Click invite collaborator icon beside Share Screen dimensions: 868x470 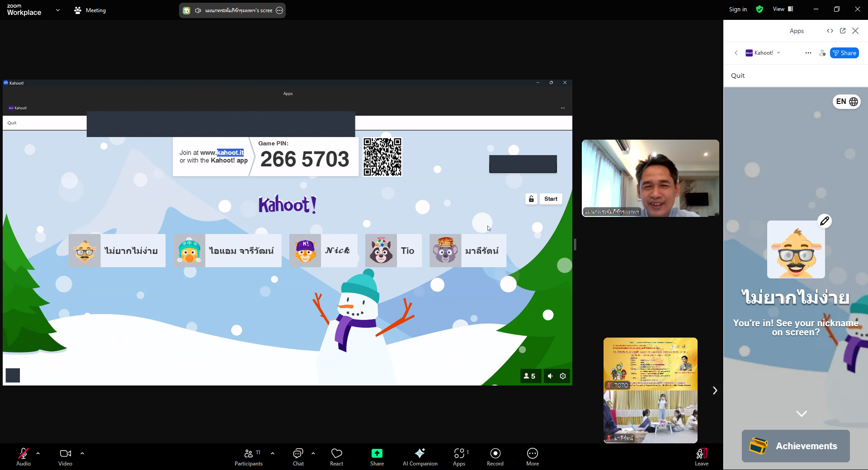point(822,53)
